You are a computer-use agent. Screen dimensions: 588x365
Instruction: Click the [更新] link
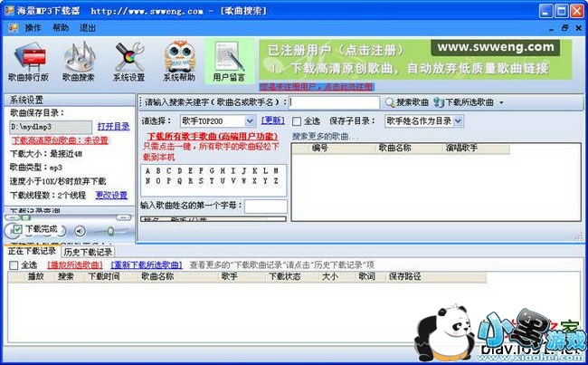click(x=272, y=120)
